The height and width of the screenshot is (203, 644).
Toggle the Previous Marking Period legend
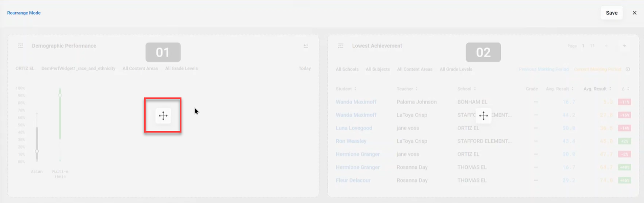tap(544, 69)
